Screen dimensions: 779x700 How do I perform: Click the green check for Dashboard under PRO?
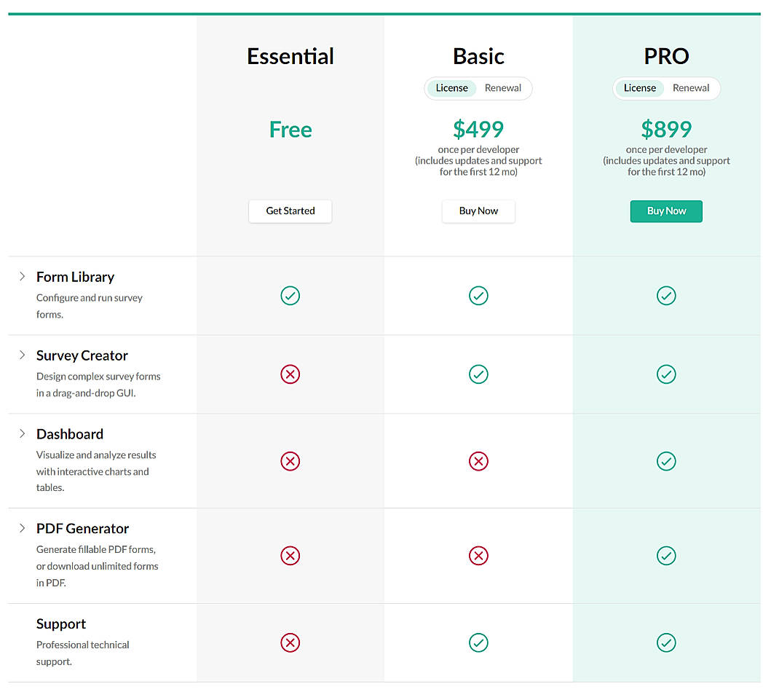click(666, 461)
